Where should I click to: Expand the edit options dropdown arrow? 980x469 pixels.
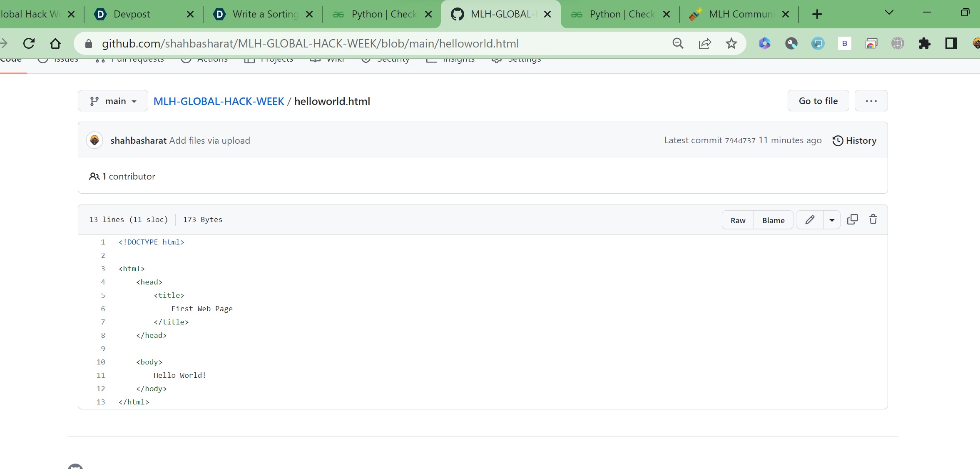[831, 220]
